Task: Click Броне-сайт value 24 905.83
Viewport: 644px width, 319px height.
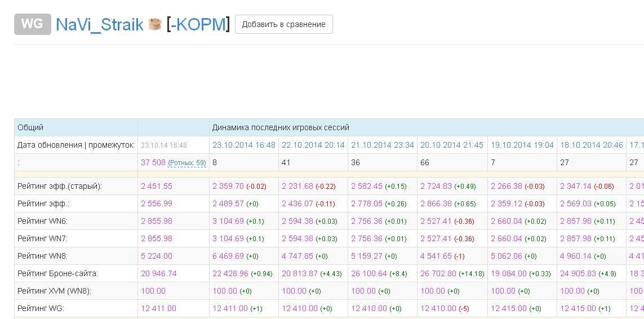Action: (578, 273)
